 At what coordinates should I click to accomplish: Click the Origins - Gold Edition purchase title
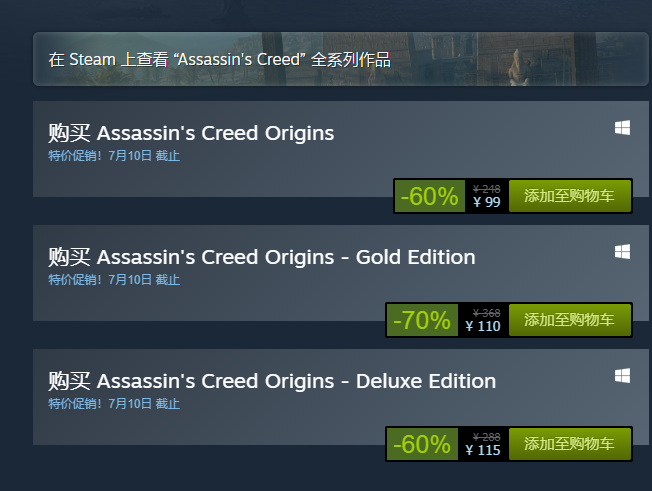(x=262, y=257)
